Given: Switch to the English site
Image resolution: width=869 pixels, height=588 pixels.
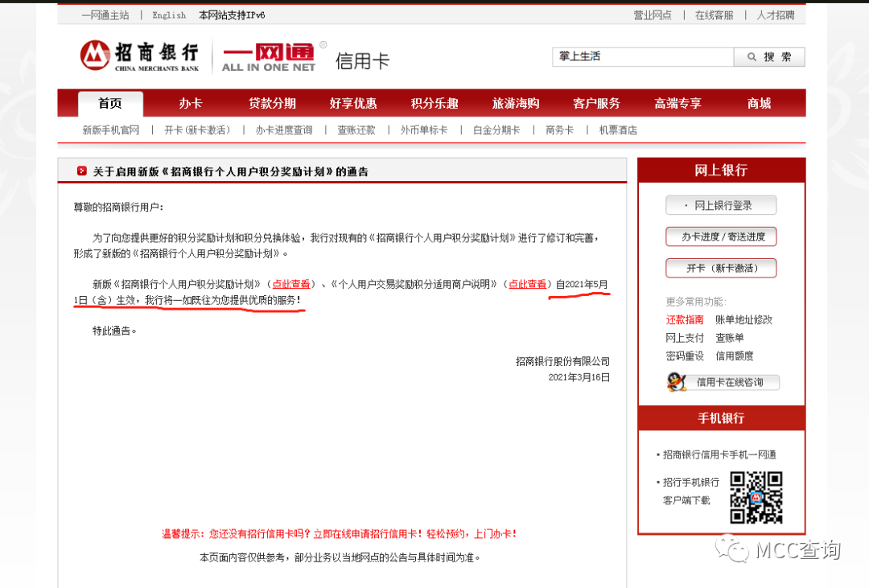Looking at the screenshot, I should 169,15.
